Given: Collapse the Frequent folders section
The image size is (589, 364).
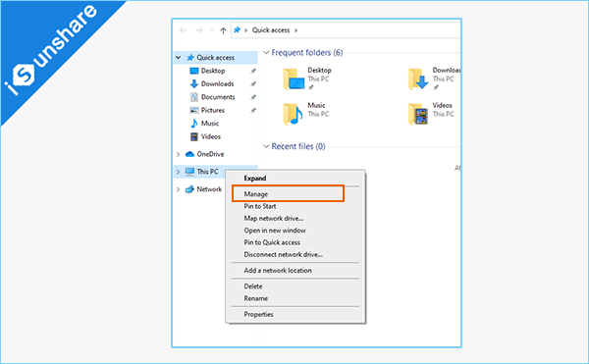Looking at the screenshot, I should coord(266,53).
